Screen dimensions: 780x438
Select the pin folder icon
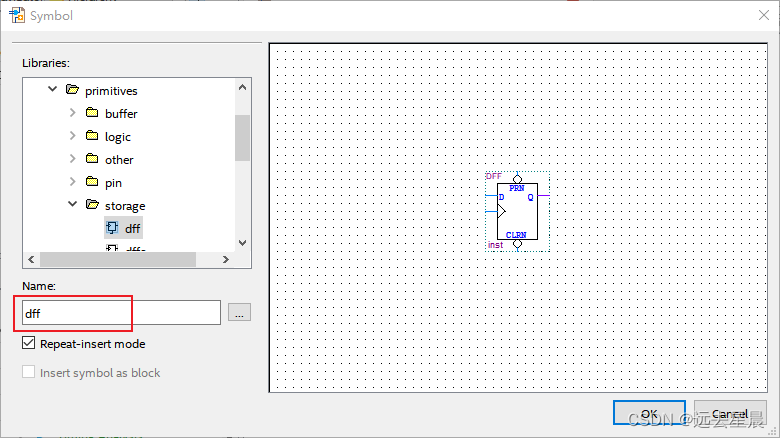[x=92, y=181]
